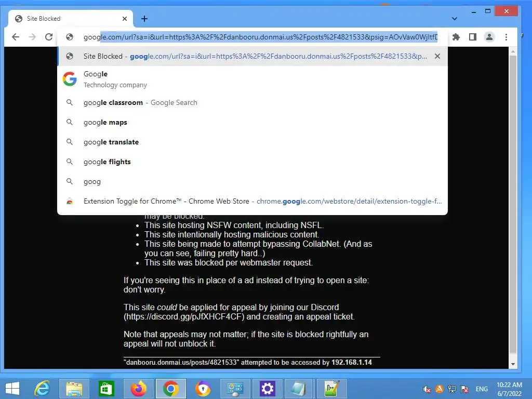Pick google translate search suggestion
Screen dimensions: 532x399
click(252, 142)
